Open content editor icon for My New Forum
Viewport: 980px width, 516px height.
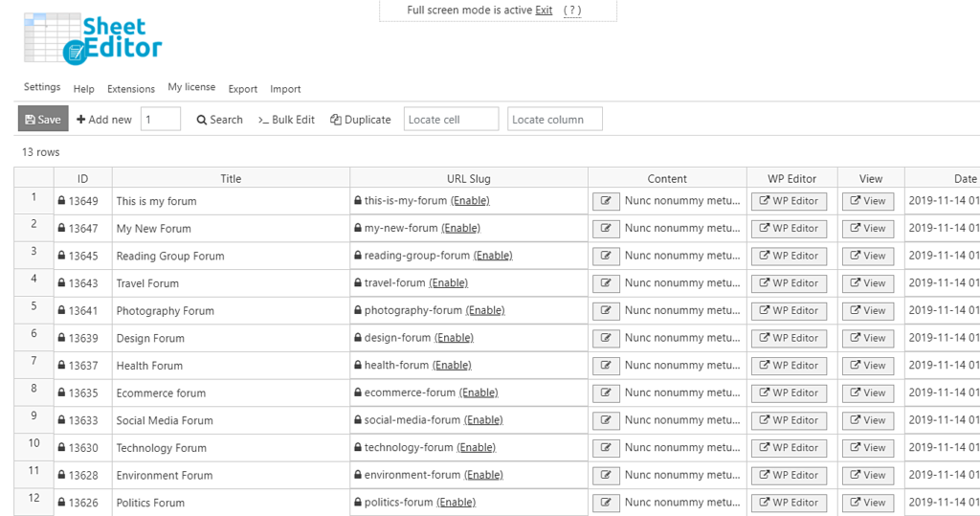coord(606,228)
